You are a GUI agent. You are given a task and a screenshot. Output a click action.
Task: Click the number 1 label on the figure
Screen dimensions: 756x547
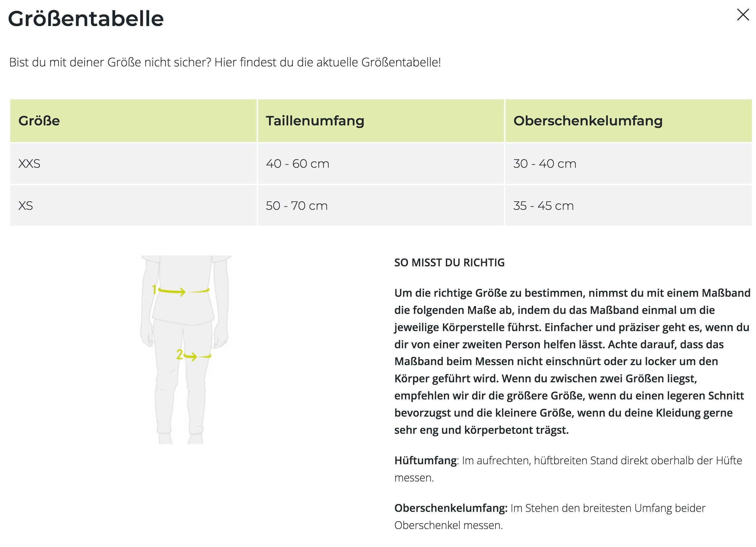coord(154,290)
